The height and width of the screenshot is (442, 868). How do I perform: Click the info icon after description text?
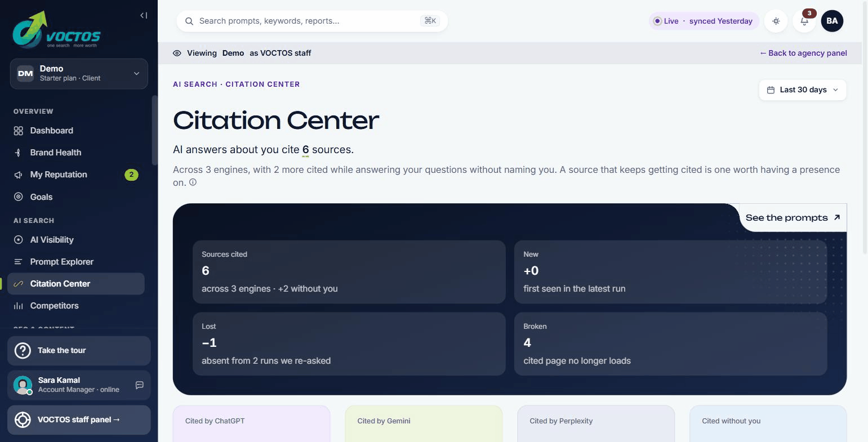point(193,182)
